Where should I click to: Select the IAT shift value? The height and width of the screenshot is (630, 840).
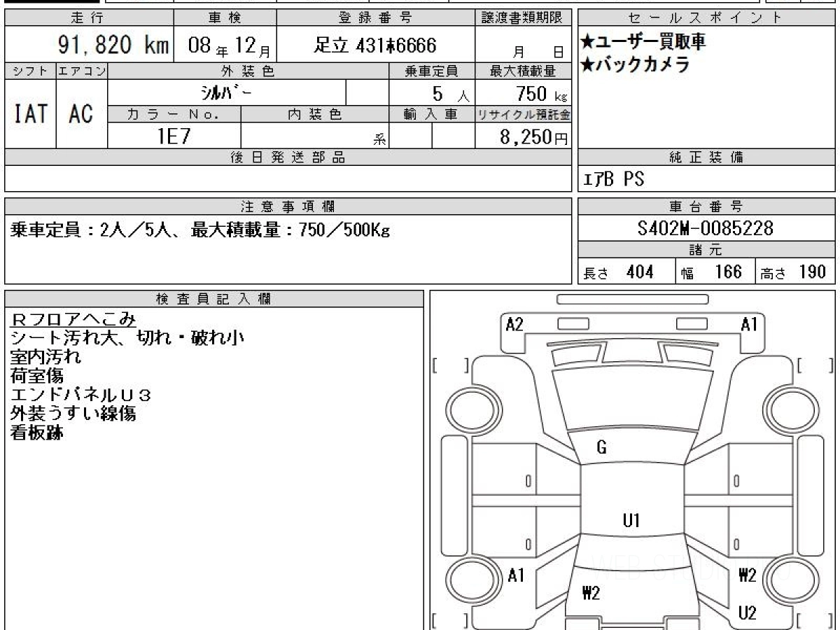pyautogui.click(x=30, y=114)
